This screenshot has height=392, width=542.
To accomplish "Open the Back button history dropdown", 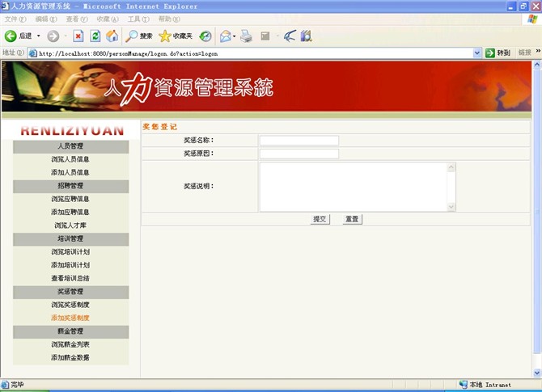I will point(38,36).
